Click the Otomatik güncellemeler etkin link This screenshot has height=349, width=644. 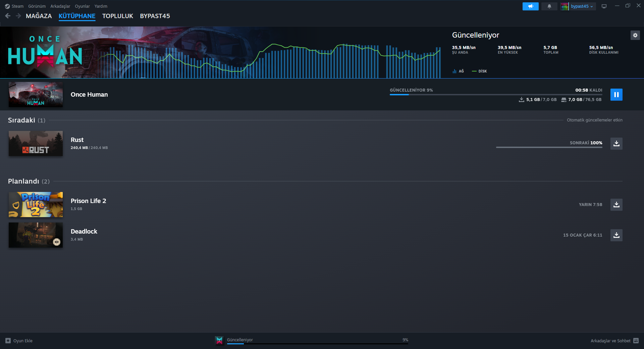click(595, 120)
